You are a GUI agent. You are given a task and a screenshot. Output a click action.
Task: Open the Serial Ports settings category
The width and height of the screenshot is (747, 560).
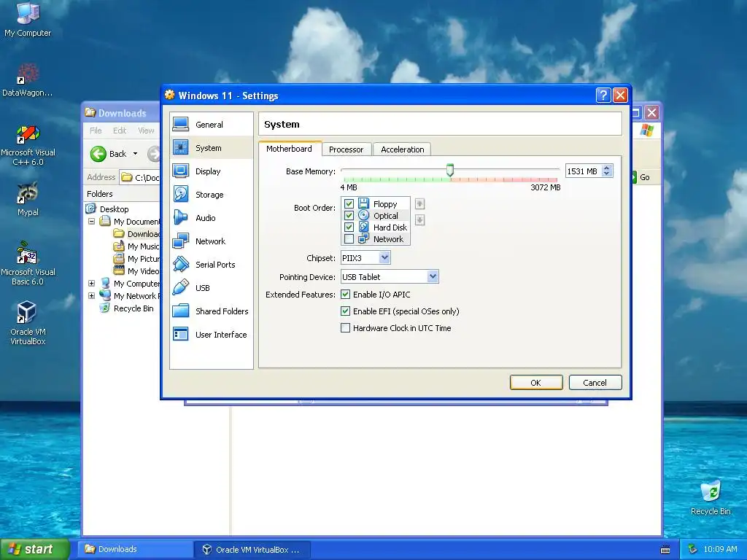(211, 264)
